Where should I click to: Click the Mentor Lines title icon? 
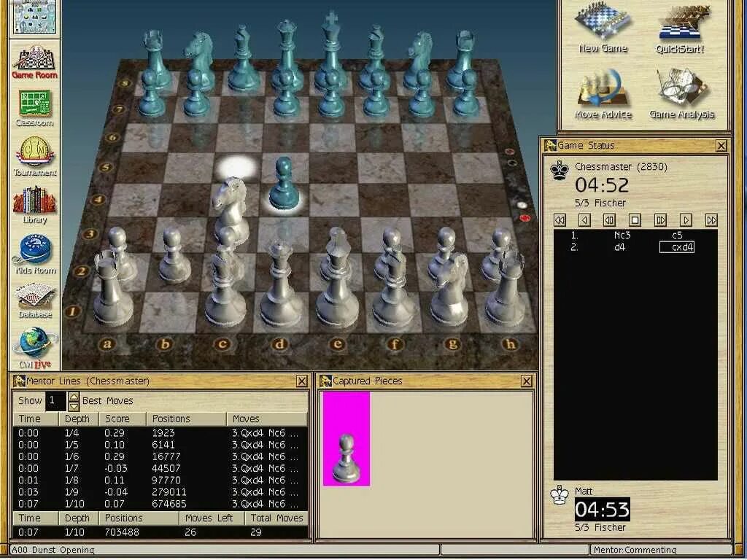click(x=18, y=381)
